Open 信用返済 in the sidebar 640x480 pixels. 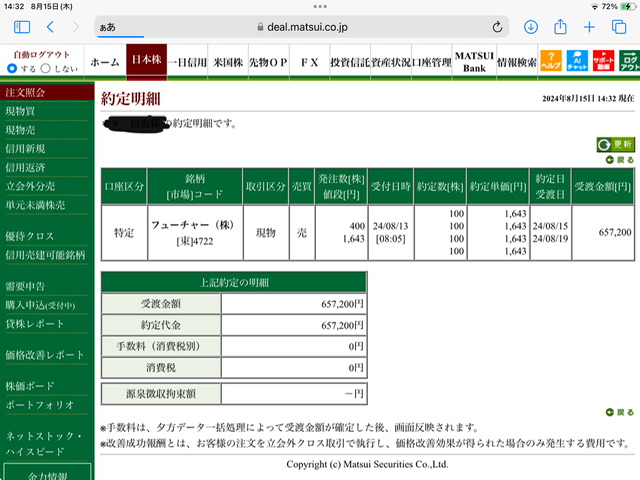(x=25, y=167)
